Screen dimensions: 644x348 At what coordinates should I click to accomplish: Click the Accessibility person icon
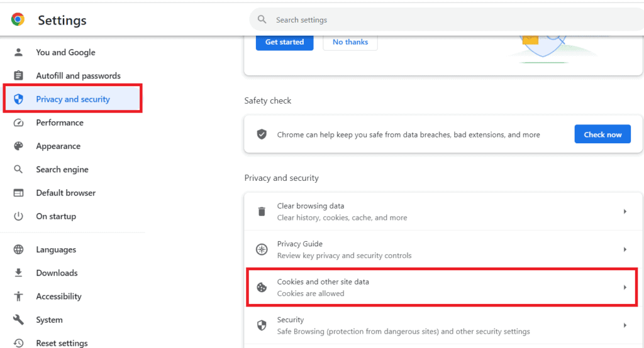click(18, 296)
